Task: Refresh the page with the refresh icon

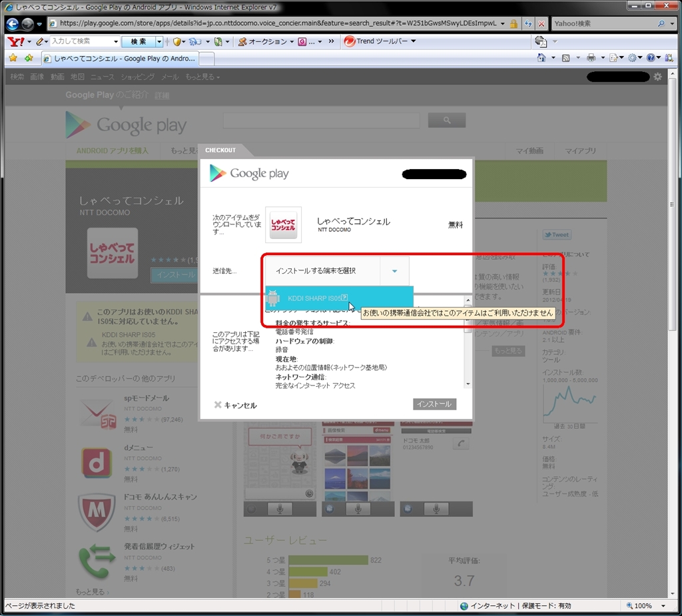Action: [528, 23]
